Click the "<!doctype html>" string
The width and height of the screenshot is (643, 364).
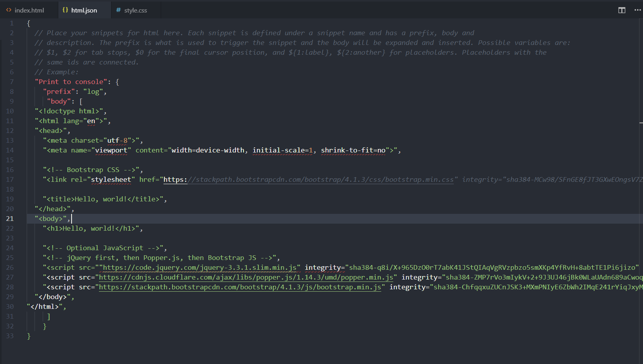69,111
